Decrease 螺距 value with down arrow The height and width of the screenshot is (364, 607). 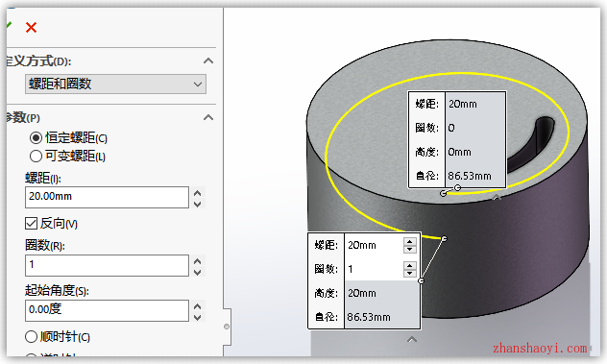198,204
